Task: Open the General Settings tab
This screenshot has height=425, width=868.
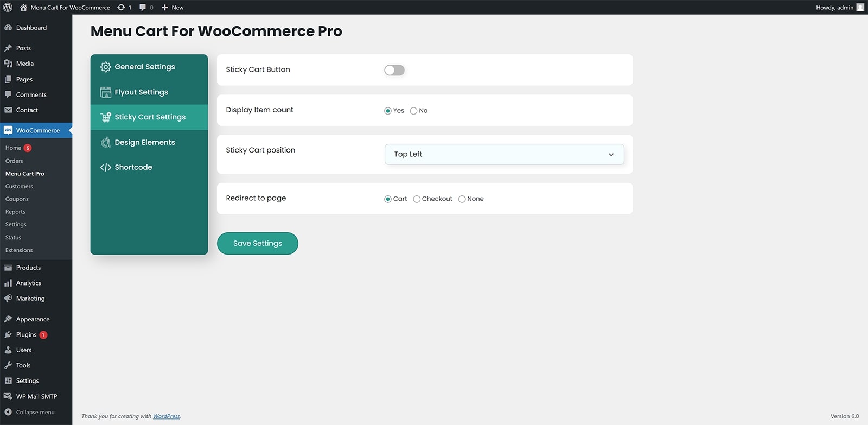Action: (149, 67)
